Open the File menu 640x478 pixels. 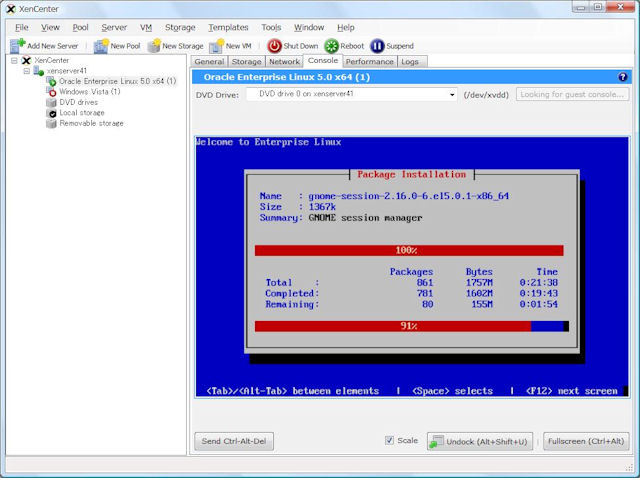tap(22, 27)
